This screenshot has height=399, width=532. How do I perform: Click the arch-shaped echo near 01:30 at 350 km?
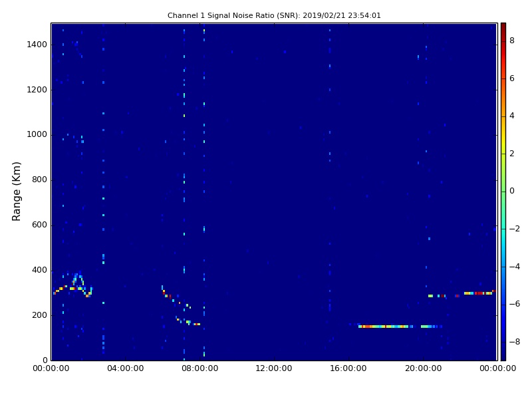(78, 280)
